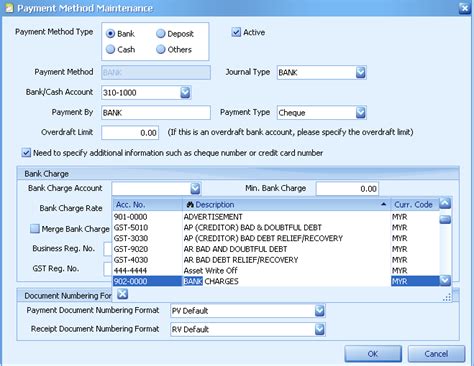Click MYR currency code in BANK CHARGES row

[x=400, y=281]
